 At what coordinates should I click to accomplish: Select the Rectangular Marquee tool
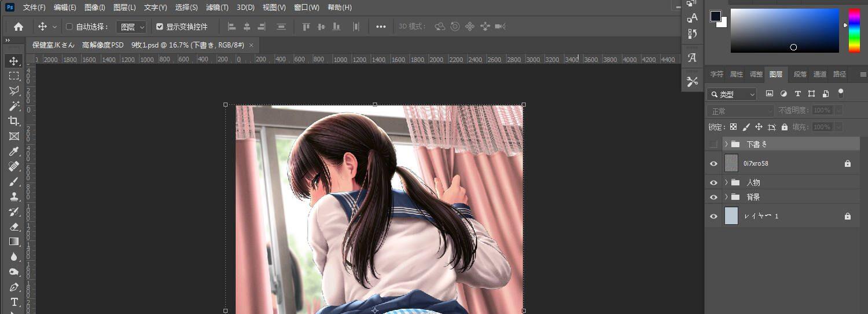point(14,76)
